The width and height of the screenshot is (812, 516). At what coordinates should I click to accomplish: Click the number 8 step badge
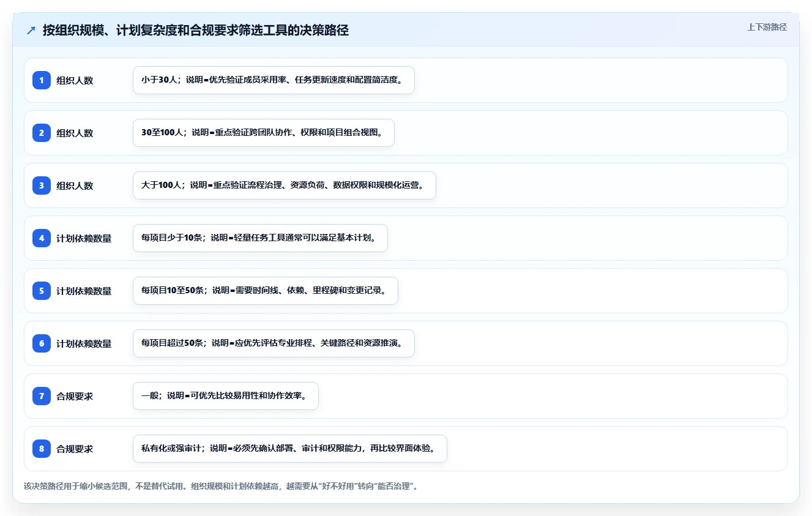(42, 449)
